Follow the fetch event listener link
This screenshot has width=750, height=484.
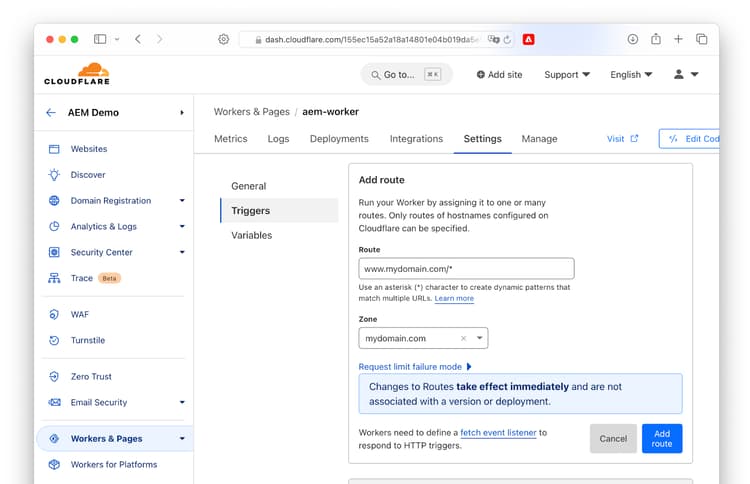[x=499, y=432]
